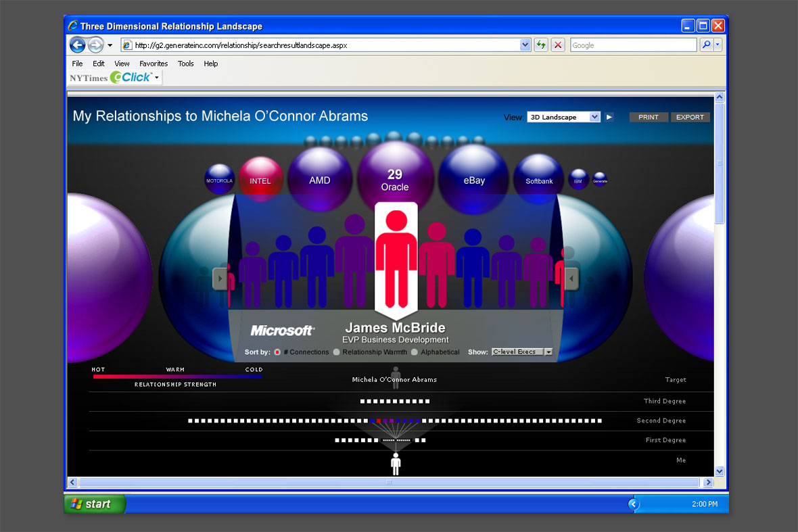Screen dimensions: 798x532
Task: Open the search options dropdown arrow
Action: point(718,45)
